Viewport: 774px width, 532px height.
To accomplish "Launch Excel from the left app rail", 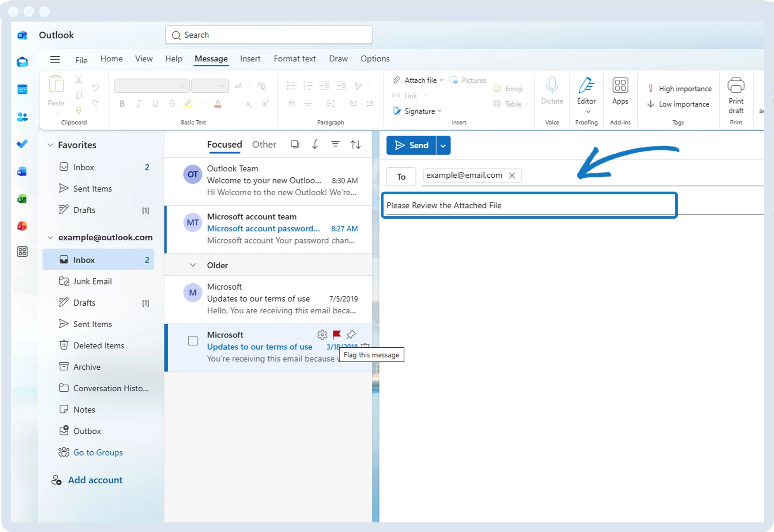I will 22,199.
